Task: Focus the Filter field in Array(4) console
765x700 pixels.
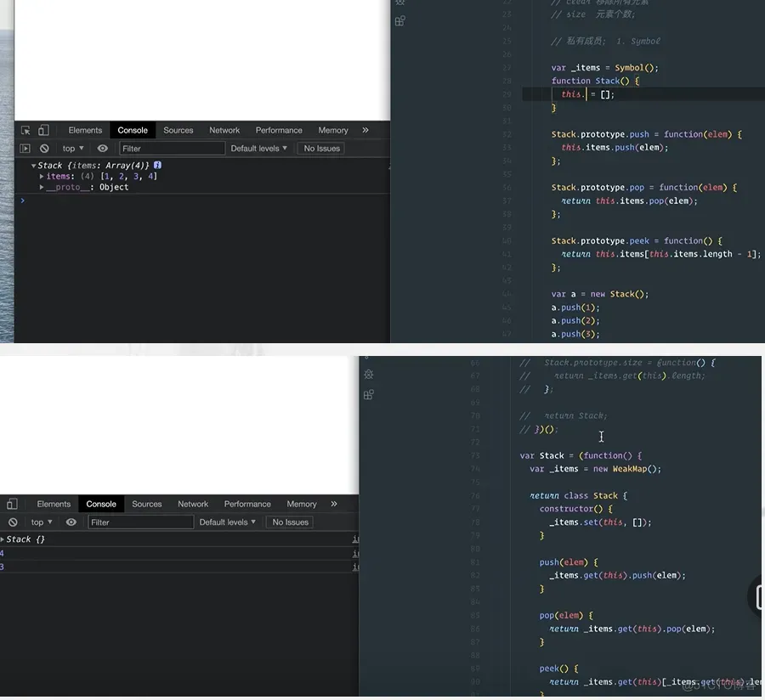Action: [172, 148]
